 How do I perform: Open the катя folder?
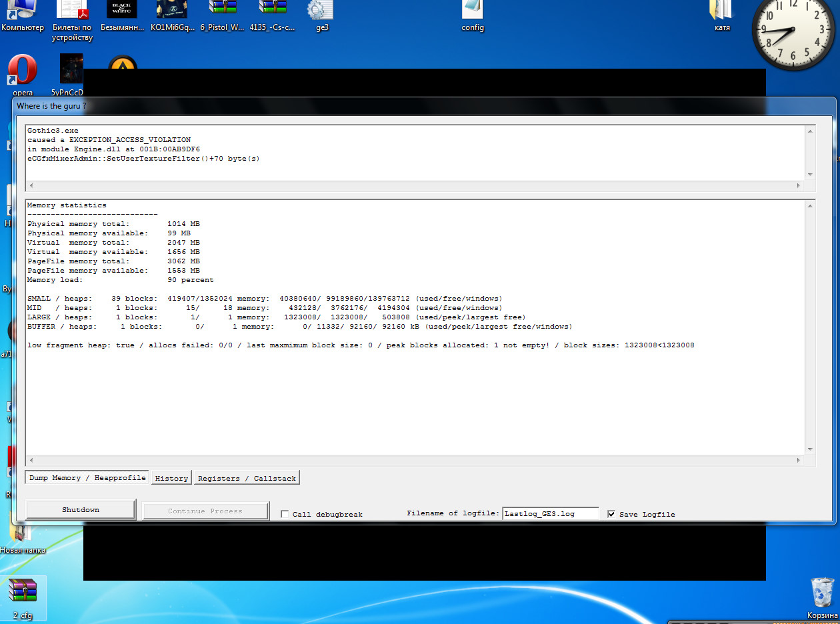tap(722, 17)
